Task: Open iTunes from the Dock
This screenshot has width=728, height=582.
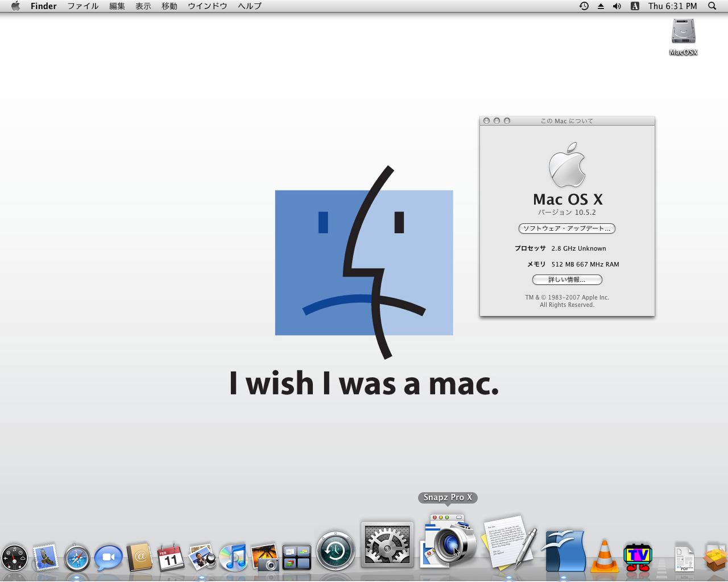Action: click(x=233, y=558)
